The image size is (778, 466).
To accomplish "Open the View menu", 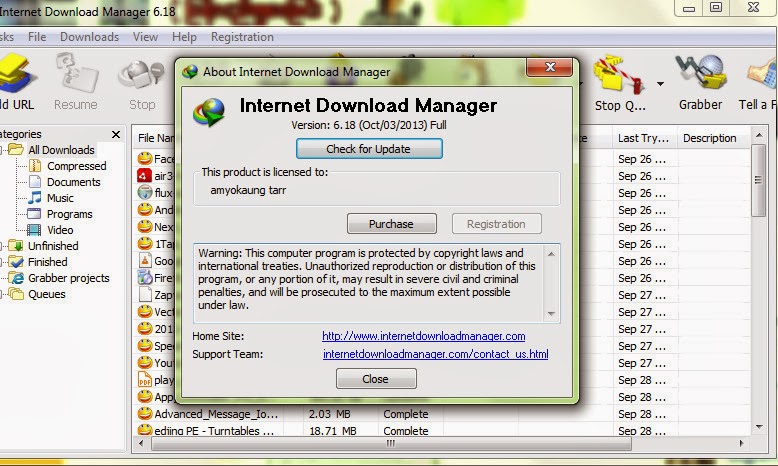I will (145, 37).
